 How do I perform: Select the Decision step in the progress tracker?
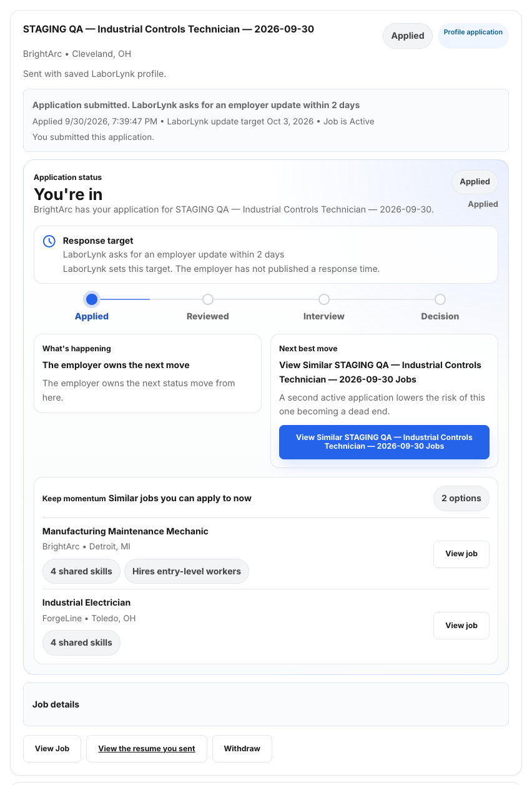click(x=440, y=299)
